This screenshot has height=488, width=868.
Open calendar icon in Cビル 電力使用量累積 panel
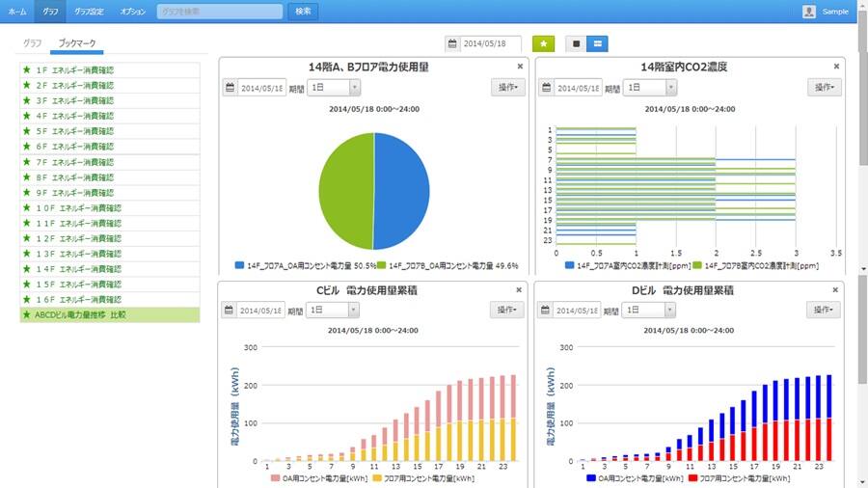229,310
